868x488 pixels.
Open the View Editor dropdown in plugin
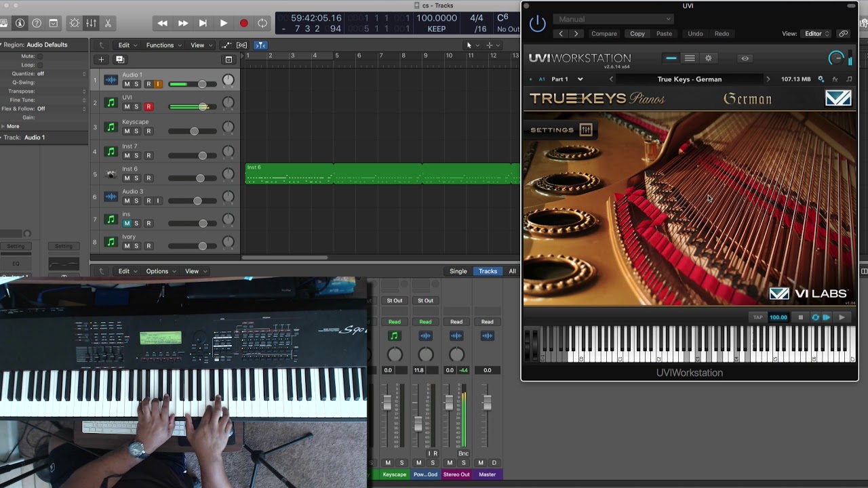[x=816, y=34]
